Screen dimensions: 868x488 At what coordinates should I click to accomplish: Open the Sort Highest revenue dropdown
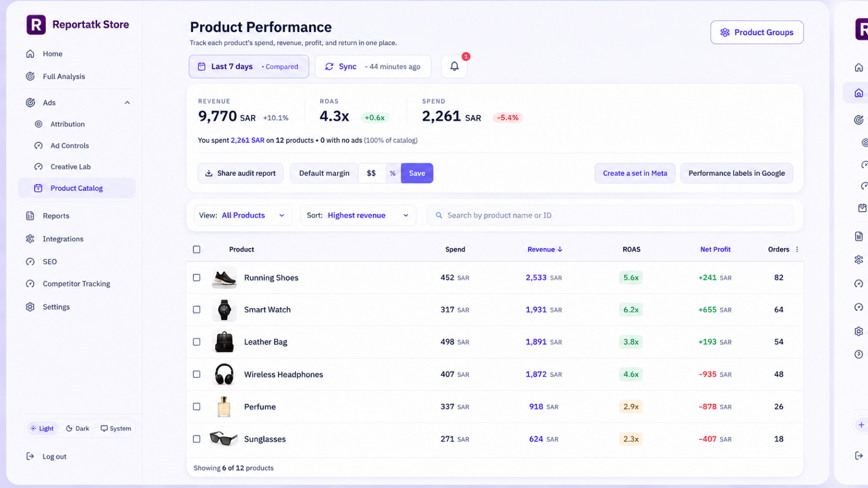(x=358, y=215)
